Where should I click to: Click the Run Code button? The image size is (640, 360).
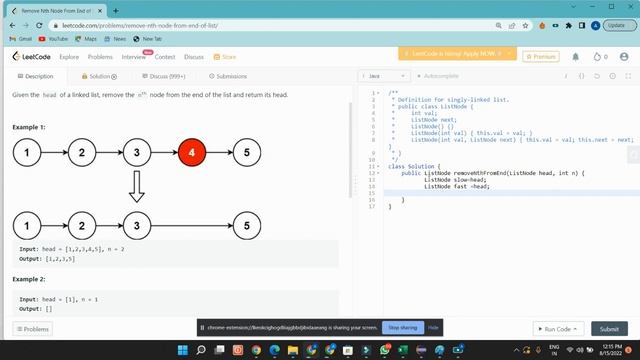point(558,329)
